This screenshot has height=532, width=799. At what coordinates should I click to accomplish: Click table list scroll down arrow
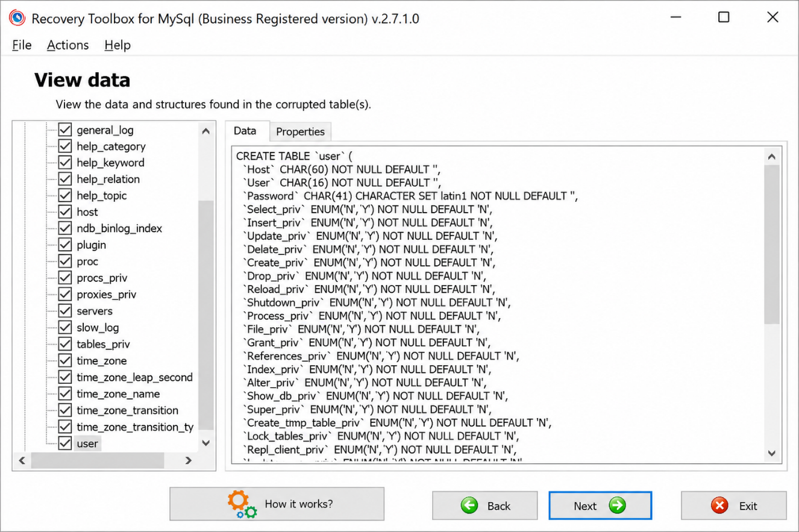pyautogui.click(x=205, y=443)
